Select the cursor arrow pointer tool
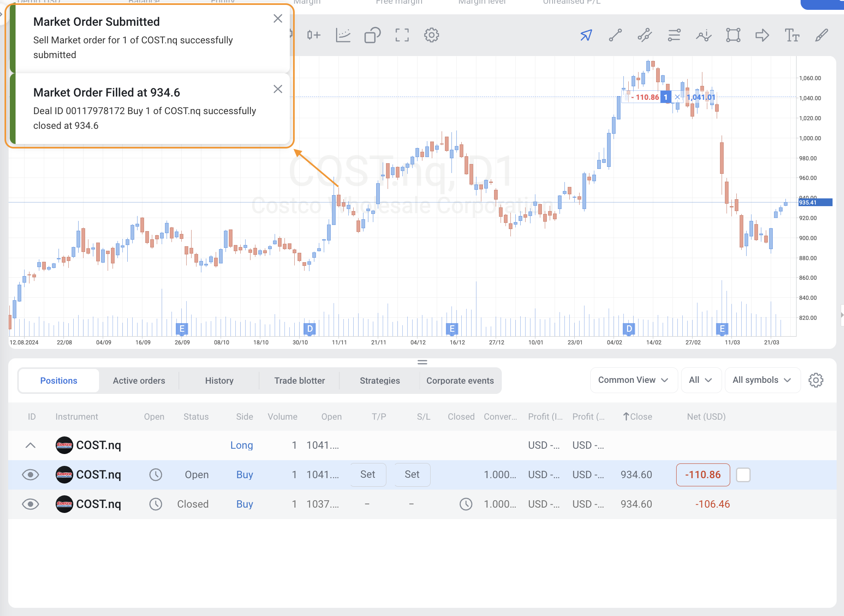This screenshot has height=616, width=844. 586,36
